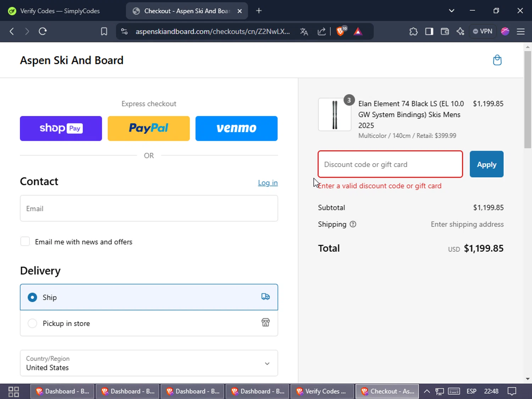Screen dimensions: 532x399
Task: Open the shopping cart bag icon
Action: [x=497, y=60]
